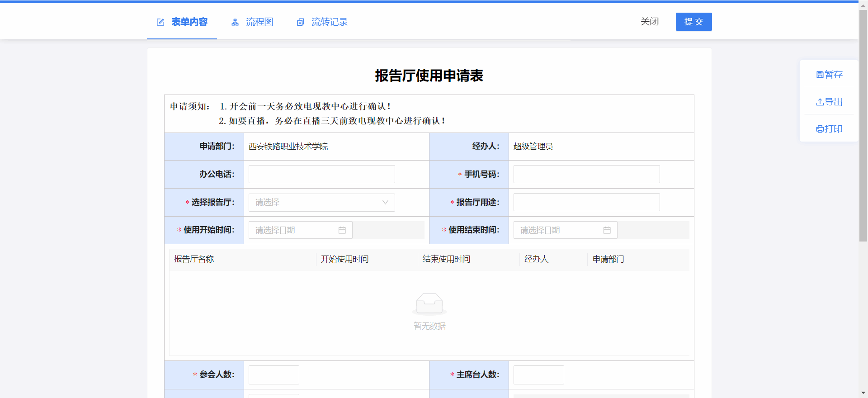Switch to the 流转记录 tab
The image size is (868, 398).
329,22
